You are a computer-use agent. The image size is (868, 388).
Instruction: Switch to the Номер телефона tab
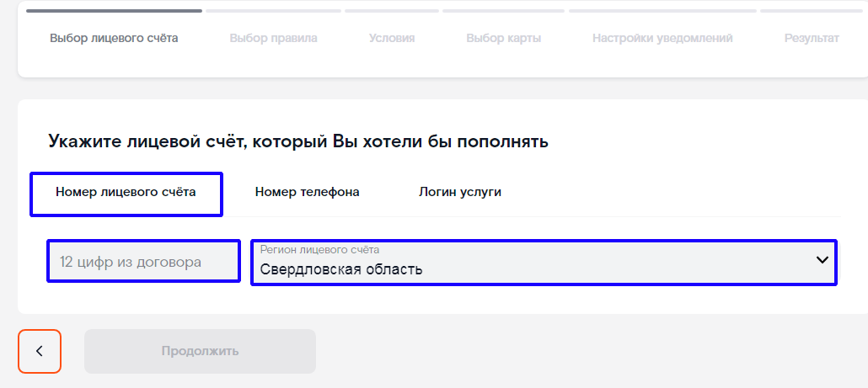click(x=308, y=193)
